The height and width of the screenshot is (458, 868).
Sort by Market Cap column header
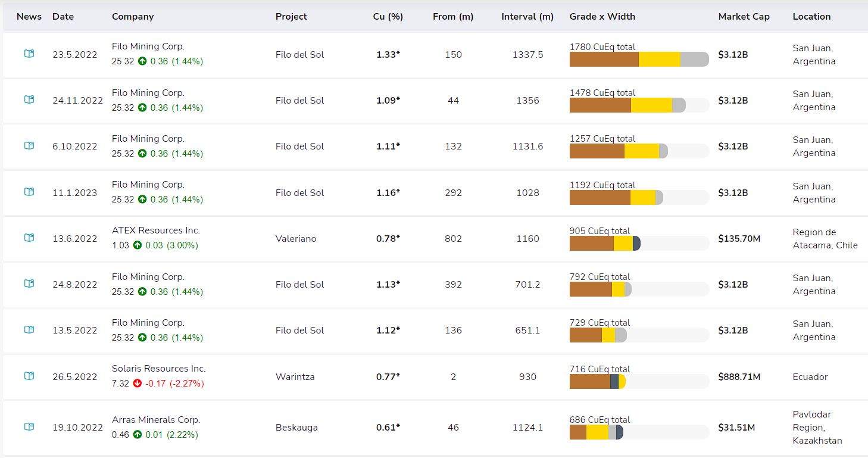(744, 17)
